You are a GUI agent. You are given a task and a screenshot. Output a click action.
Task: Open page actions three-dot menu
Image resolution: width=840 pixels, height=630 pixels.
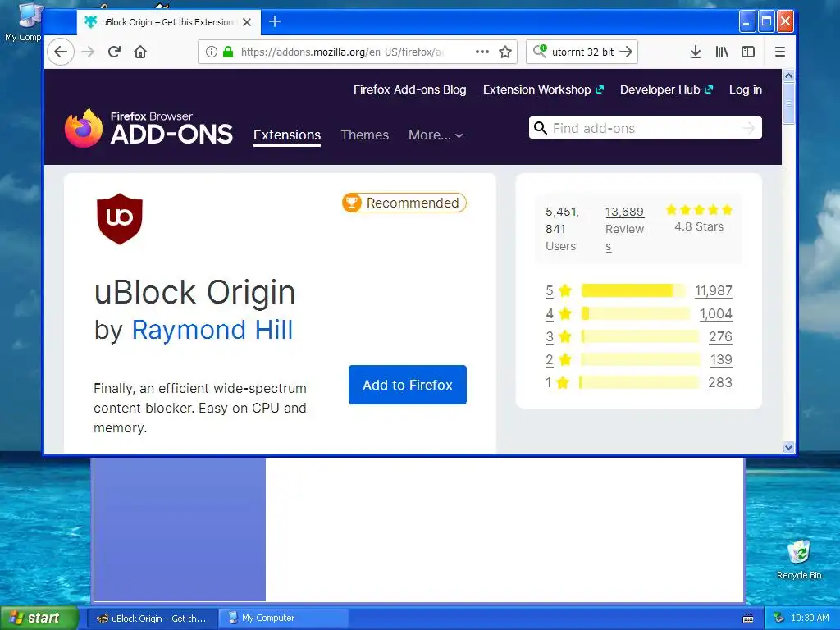(482, 52)
